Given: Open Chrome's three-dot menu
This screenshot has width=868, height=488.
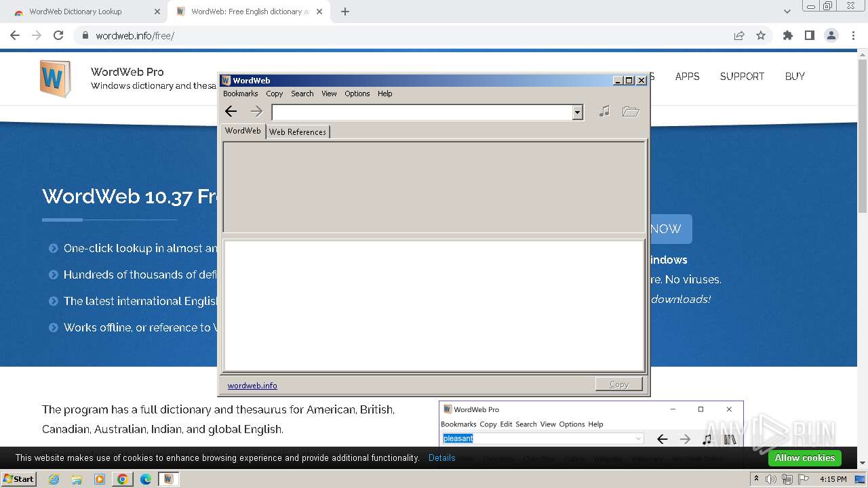Looking at the screenshot, I should (x=853, y=35).
